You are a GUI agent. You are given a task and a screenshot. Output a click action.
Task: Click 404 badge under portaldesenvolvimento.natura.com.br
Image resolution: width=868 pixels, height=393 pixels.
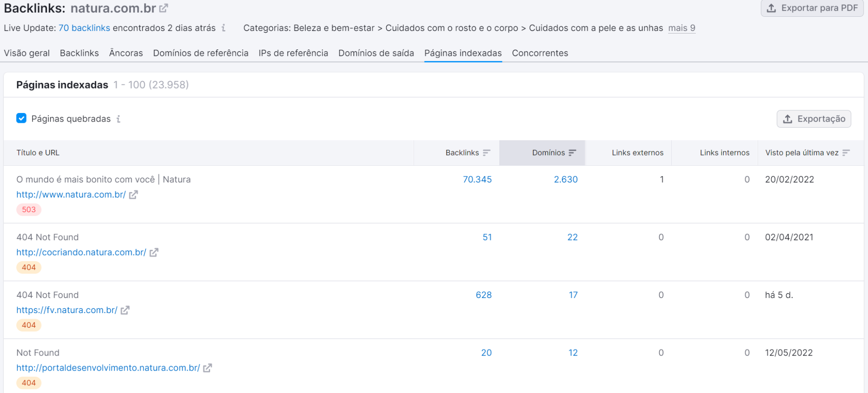click(29, 383)
